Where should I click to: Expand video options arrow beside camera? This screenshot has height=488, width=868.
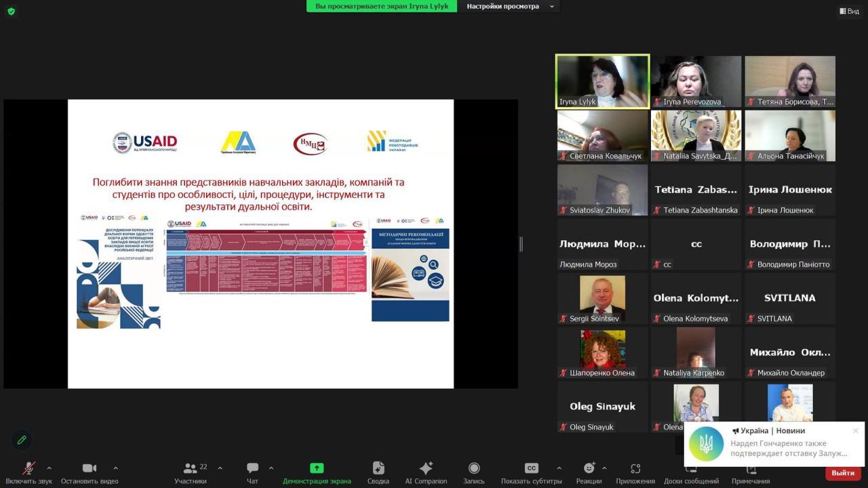click(x=115, y=468)
